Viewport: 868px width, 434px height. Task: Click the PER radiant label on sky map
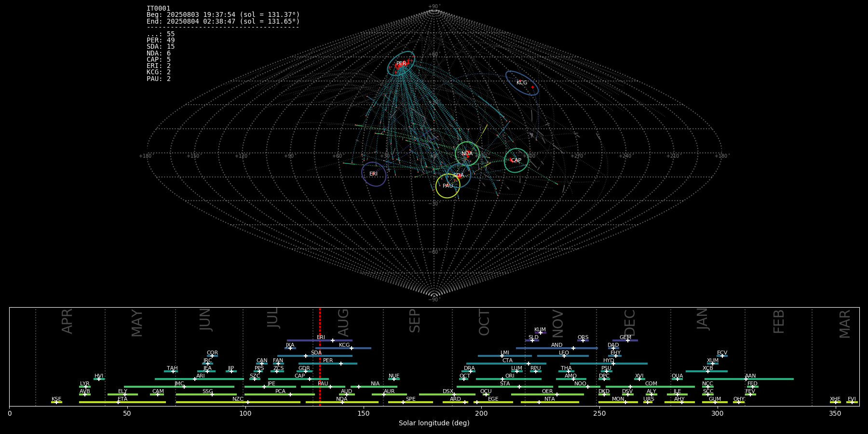[401, 64]
